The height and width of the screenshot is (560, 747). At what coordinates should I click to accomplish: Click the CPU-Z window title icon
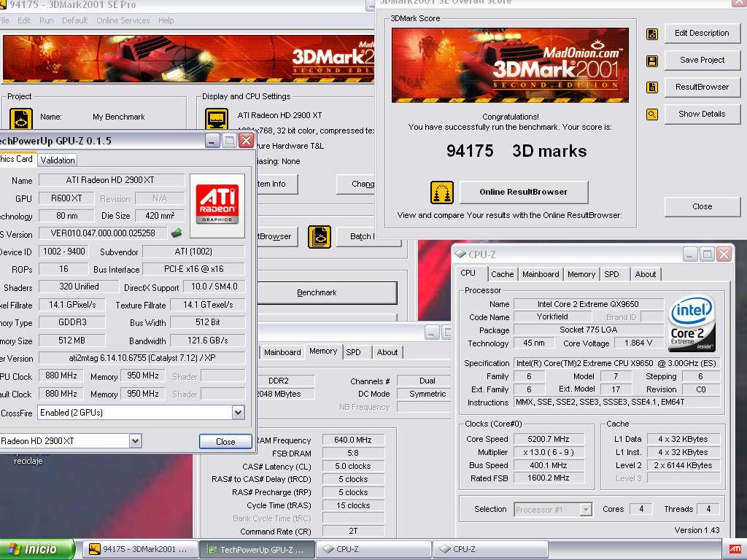460,254
